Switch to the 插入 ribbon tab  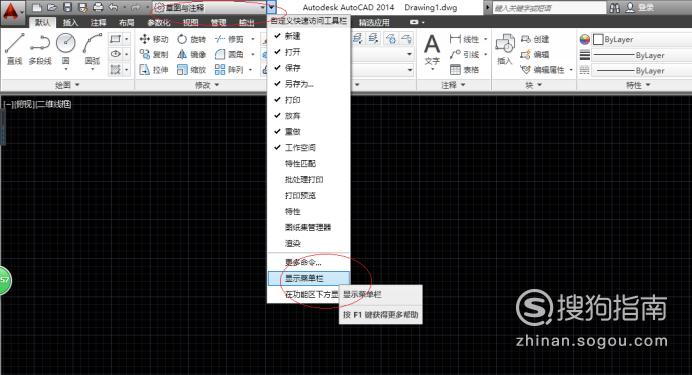(x=70, y=22)
